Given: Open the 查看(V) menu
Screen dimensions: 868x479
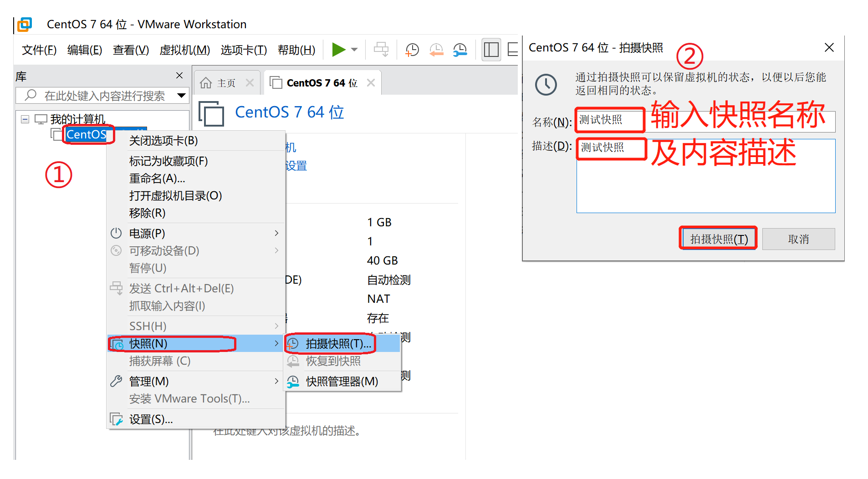Looking at the screenshot, I should coord(131,50).
